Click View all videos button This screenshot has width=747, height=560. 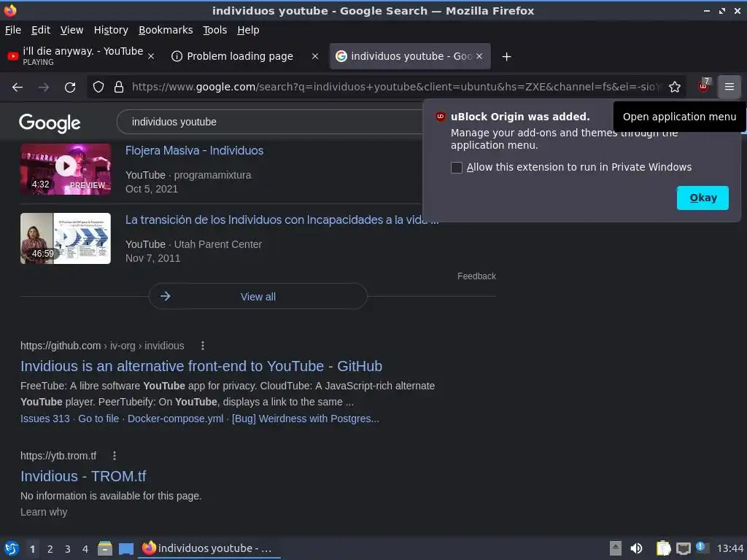coord(258,296)
